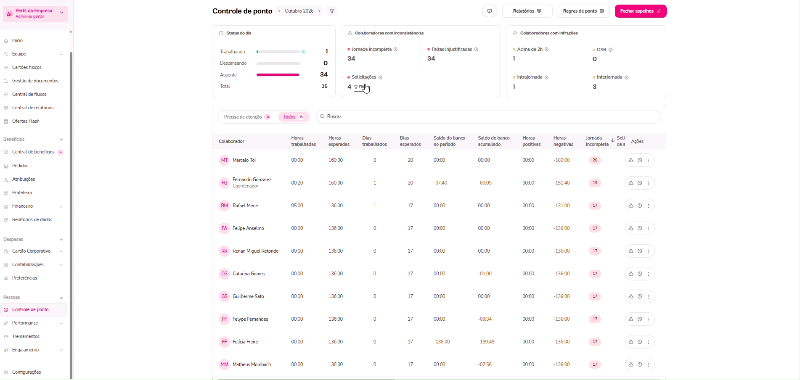Go to the previous month with the left arrow
This screenshot has width=800, height=380.
click(x=280, y=11)
